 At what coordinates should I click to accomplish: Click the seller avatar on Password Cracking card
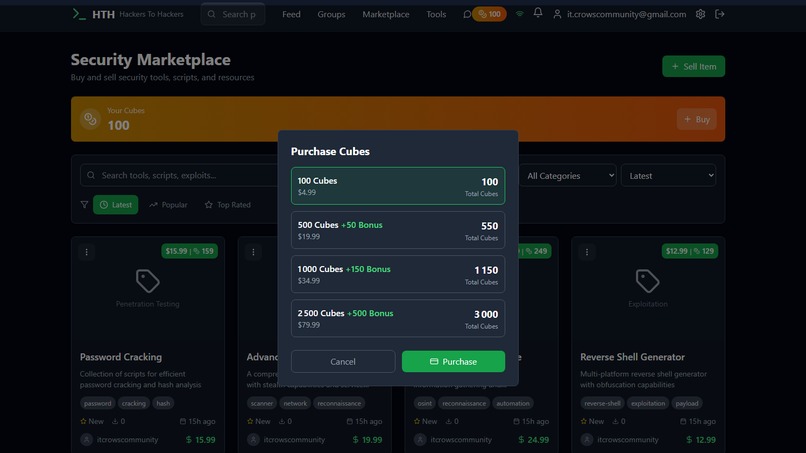click(86, 440)
